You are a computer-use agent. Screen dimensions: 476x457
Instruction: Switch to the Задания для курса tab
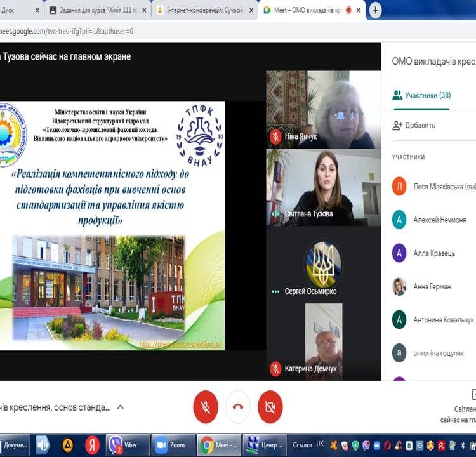(x=98, y=10)
